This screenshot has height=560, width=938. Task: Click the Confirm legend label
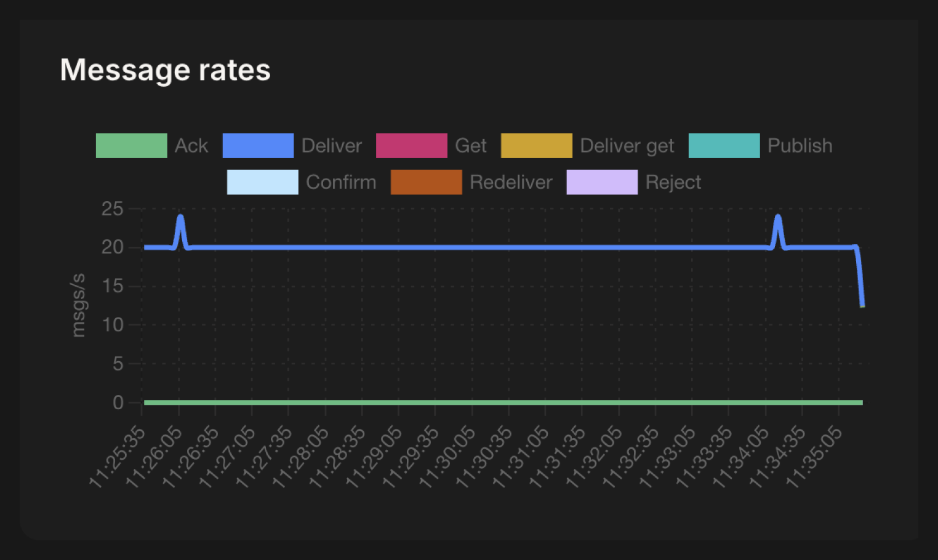click(341, 182)
